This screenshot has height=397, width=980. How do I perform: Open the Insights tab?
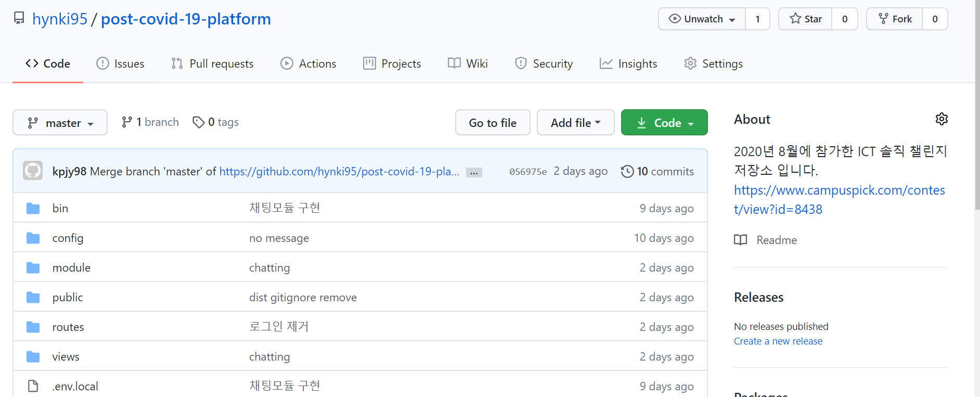tap(628, 63)
